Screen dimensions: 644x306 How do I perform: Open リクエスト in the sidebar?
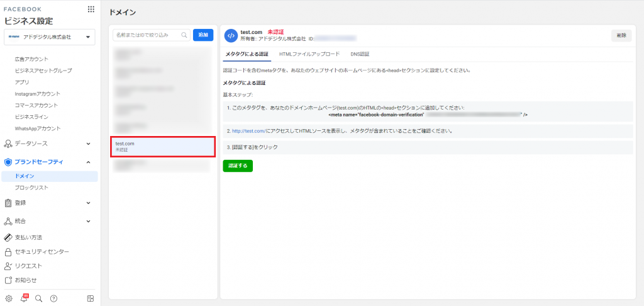pos(28,266)
